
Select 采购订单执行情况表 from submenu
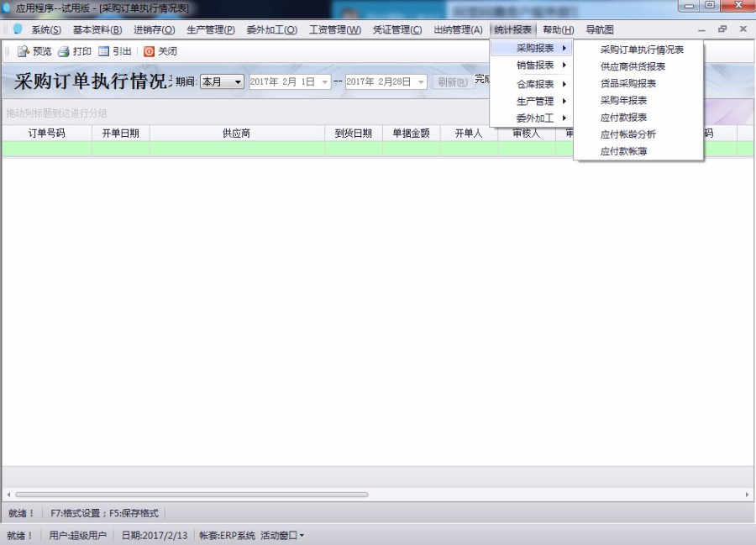[x=638, y=50]
